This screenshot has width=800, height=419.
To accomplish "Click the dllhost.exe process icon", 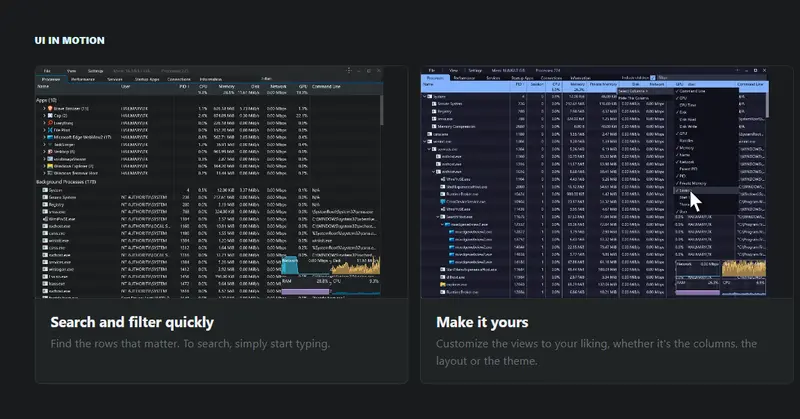I will pyautogui.click(x=442, y=277).
